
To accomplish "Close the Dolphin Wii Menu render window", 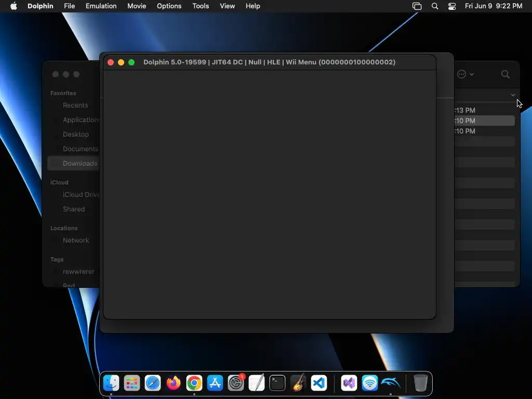I will click(111, 62).
